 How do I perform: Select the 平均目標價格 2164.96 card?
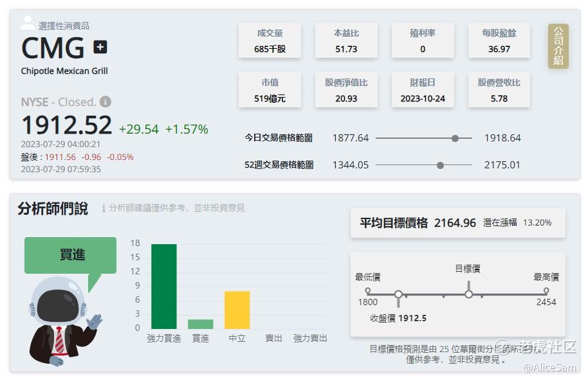coord(457,223)
